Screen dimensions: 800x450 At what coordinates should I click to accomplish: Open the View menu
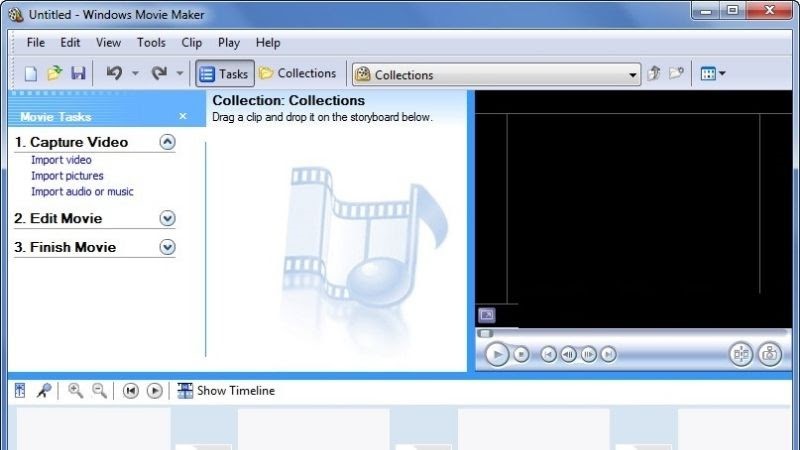pyautogui.click(x=108, y=43)
